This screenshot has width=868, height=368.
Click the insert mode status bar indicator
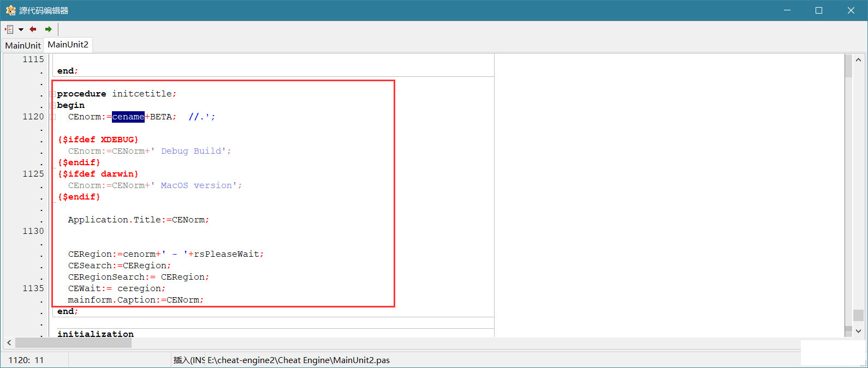189,360
